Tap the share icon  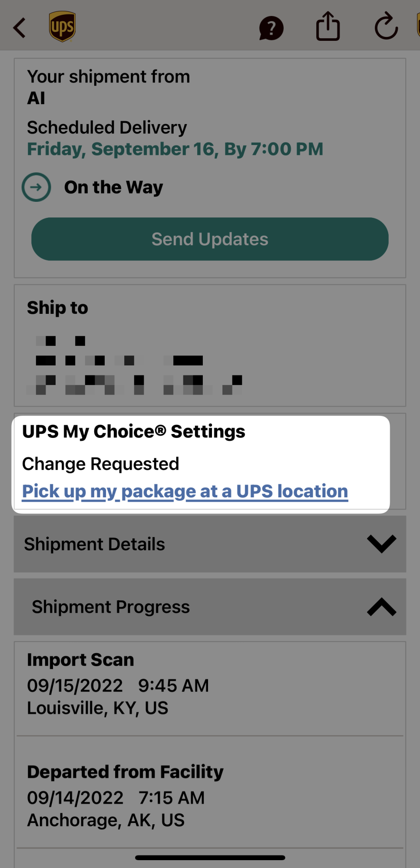(x=328, y=26)
